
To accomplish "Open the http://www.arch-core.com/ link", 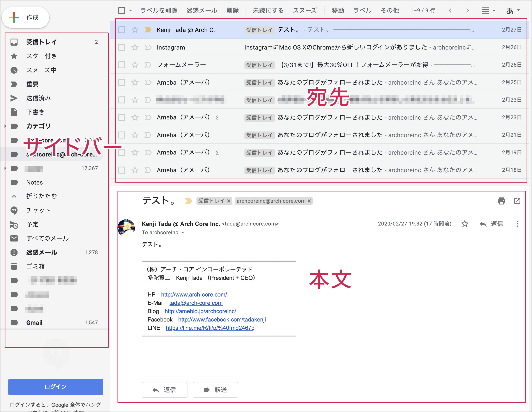I will coord(194,295).
